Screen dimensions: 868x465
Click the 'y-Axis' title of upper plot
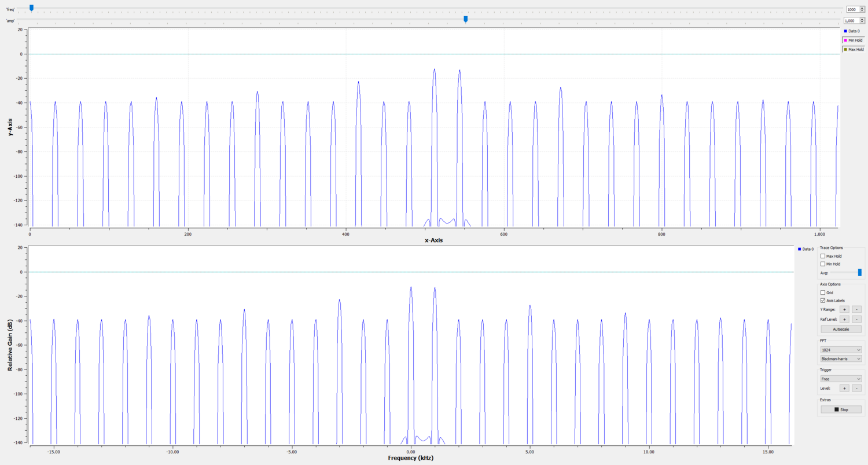pyautogui.click(x=10, y=127)
